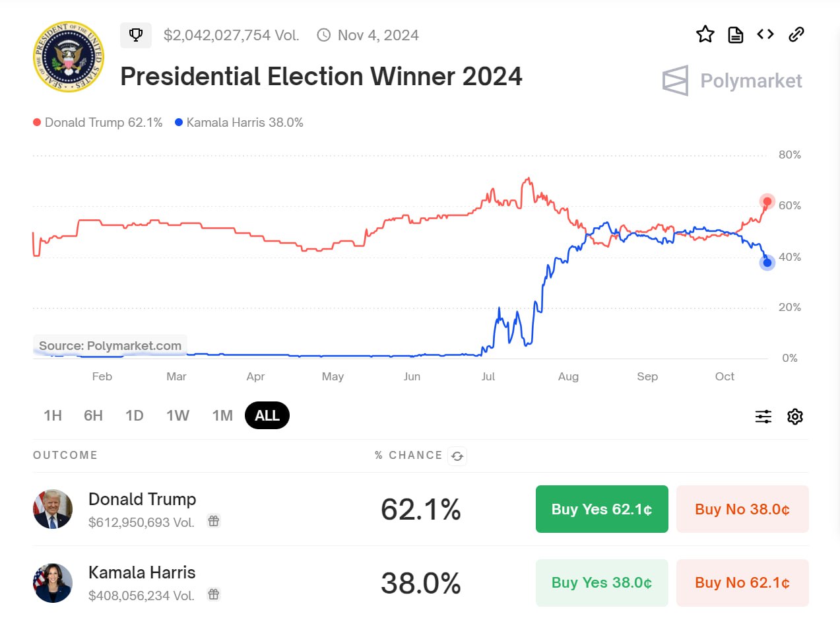Click the red Trump endpoint on chart
Screen dimensions: 840x620
tap(767, 201)
